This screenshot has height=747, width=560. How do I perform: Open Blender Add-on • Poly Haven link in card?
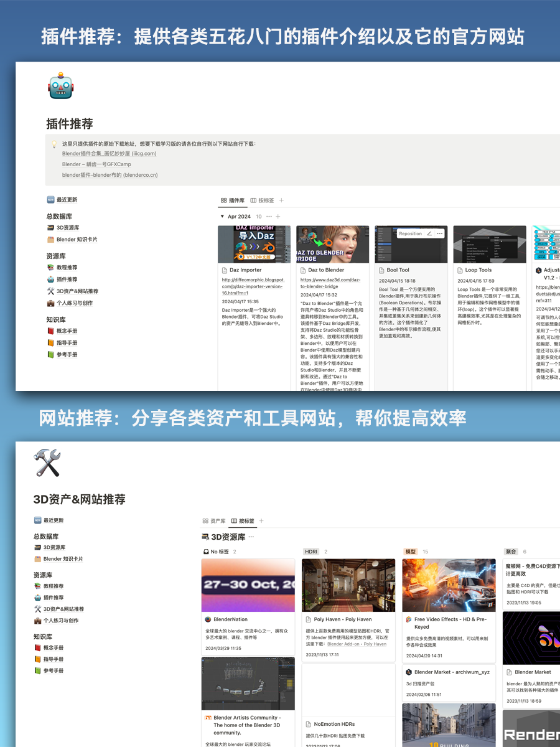(x=357, y=644)
